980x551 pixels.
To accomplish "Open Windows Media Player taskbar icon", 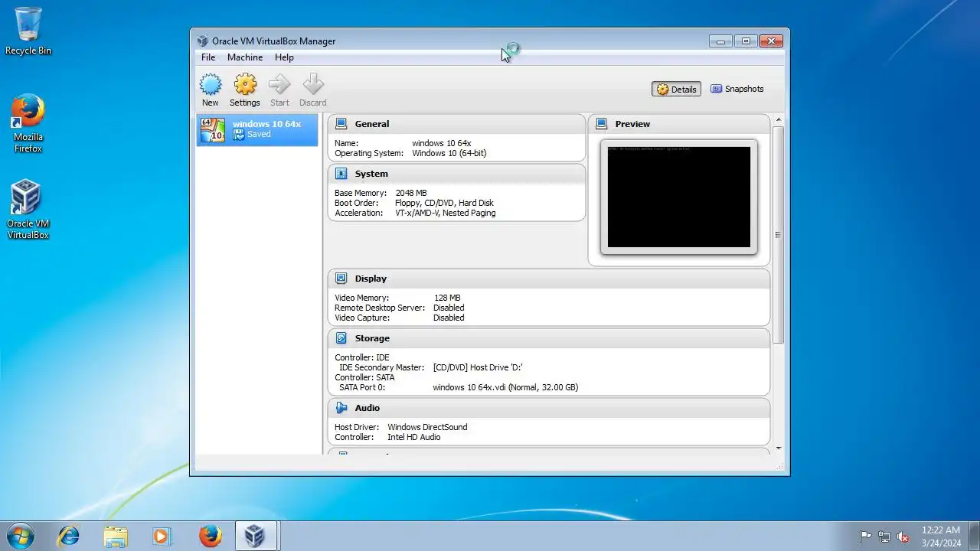I will [x=162, y=536].
